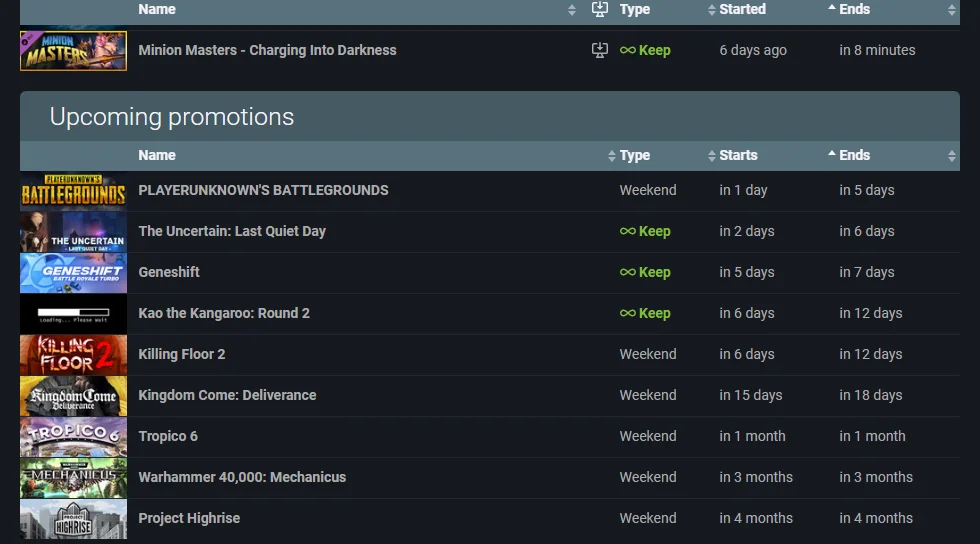980x544 pixels.
Task: Sort the top table by Started column
Action: tap(742, 9)
